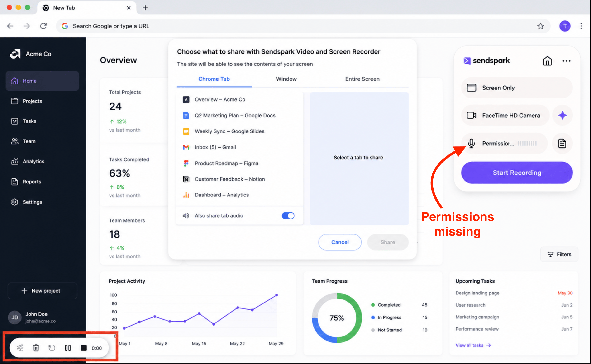Open the Chrome three-dot menu
Viewport: 591px width, 364px height.
point(581,26)
